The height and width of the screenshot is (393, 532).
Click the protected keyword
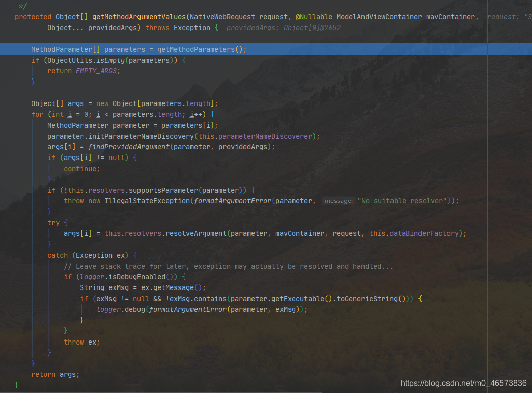point(33,17)
